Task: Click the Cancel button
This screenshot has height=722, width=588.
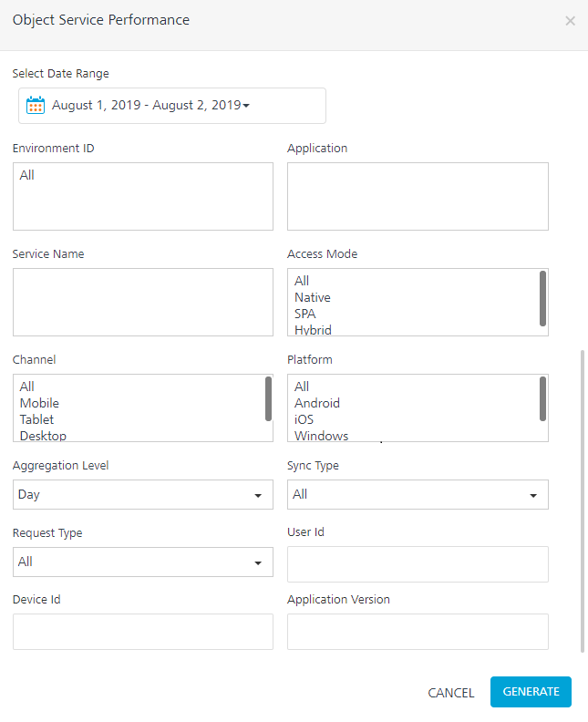Action: pos(450,693)
